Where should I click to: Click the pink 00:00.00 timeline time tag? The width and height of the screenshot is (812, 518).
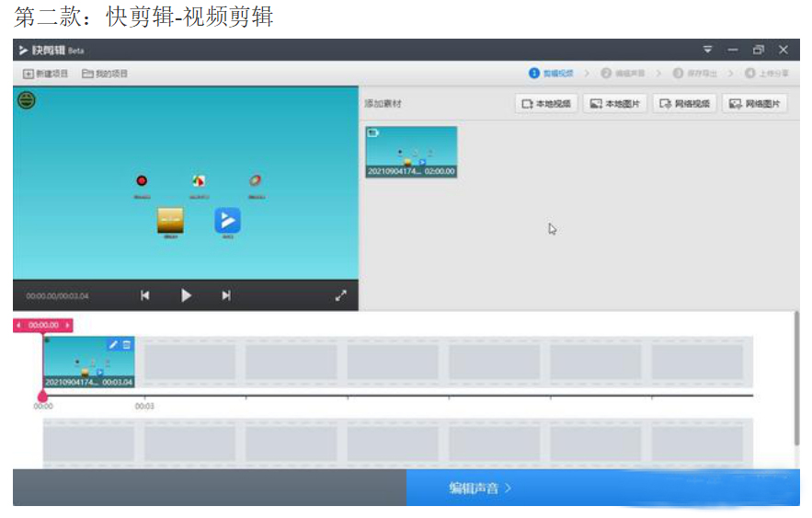pyautogui.click(x=43, y=325)
